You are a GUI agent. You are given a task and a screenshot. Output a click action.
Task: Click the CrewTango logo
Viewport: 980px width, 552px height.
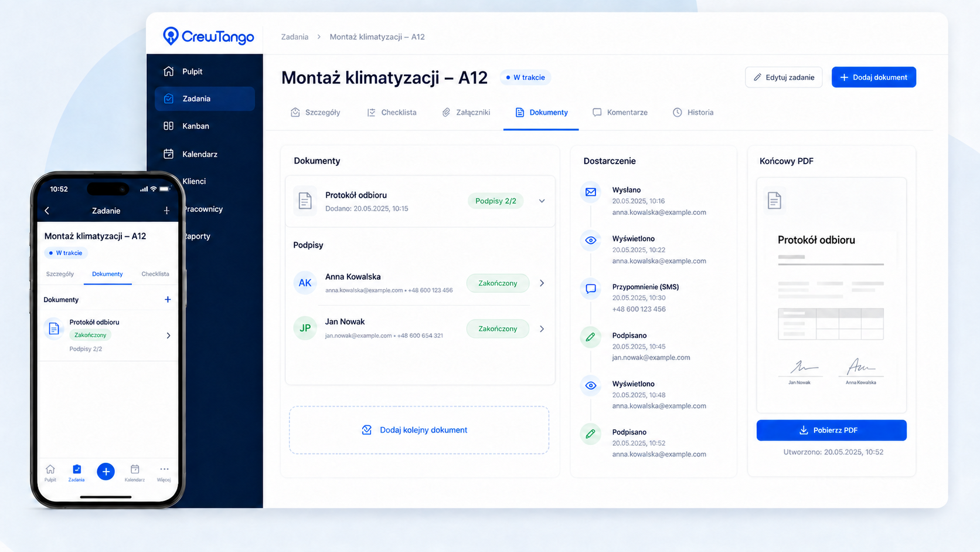click(x=208, y=36)
